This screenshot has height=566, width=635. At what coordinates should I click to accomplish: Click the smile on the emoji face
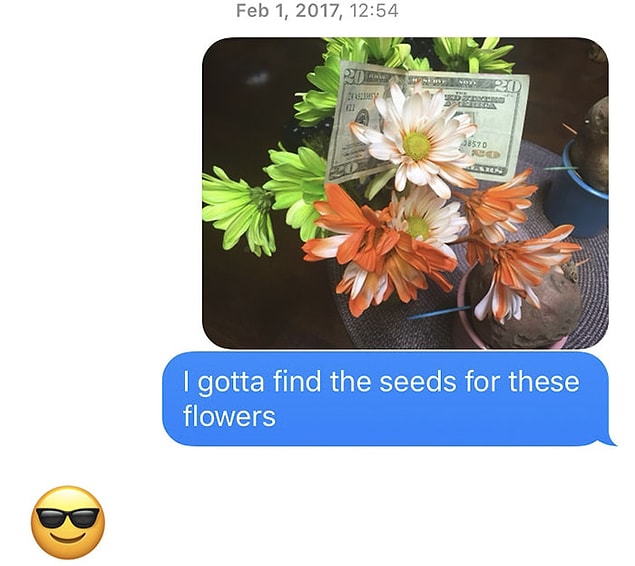(68, 538)
